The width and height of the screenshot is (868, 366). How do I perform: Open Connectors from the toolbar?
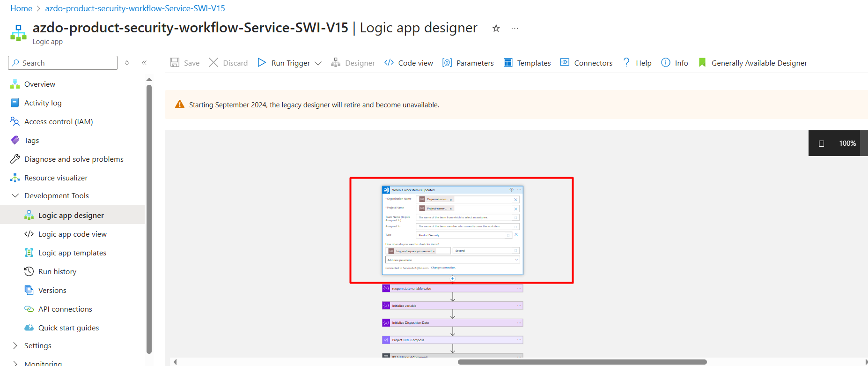(x=586, y=63)
